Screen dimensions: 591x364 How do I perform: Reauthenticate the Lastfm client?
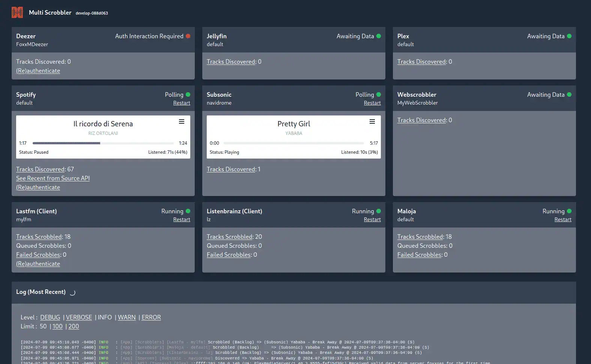tap(38, 264)
